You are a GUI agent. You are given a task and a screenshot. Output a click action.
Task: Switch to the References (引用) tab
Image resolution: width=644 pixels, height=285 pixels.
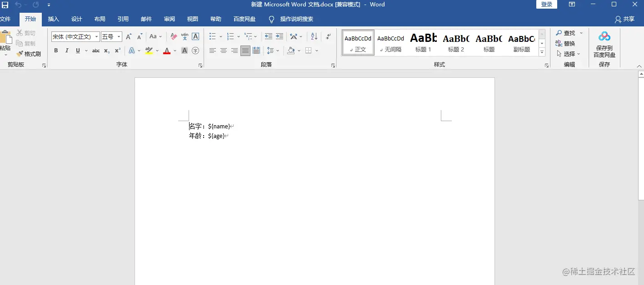(123, 19)
